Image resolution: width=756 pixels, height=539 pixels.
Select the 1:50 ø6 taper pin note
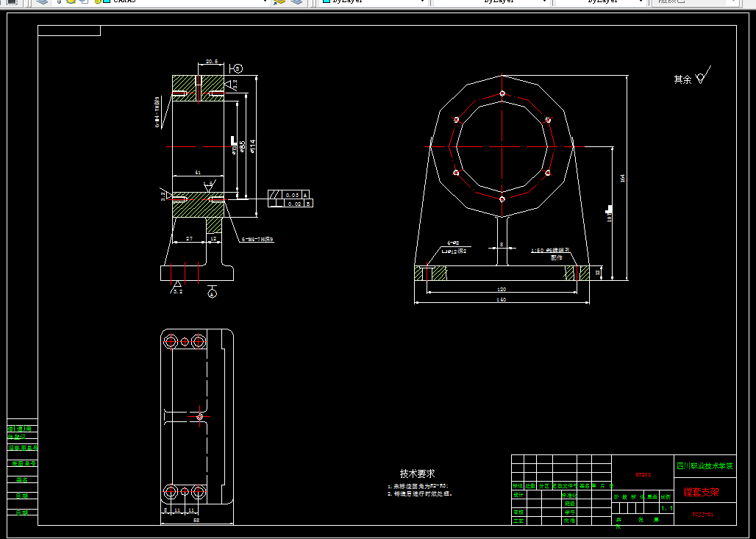pos(551,251)
